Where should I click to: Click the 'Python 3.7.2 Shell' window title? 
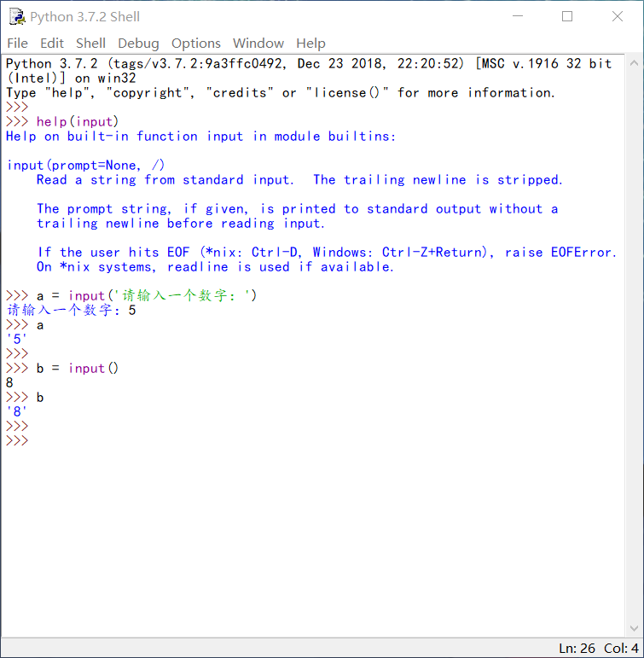click(x=84, y=17)
